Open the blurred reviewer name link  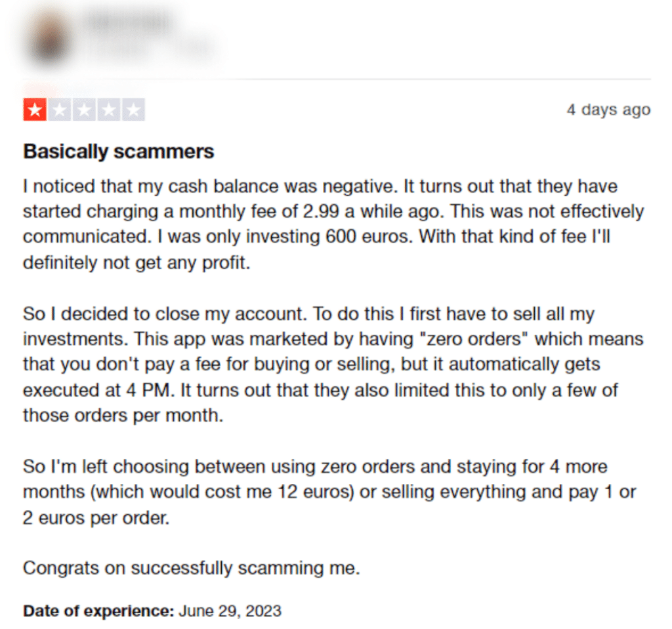[129, 23]
